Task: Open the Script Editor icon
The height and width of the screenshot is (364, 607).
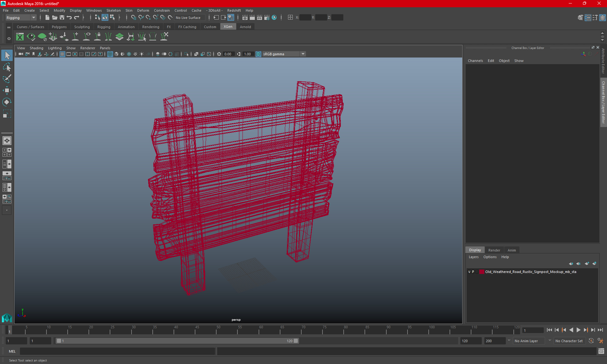Action: click(601, 351)
